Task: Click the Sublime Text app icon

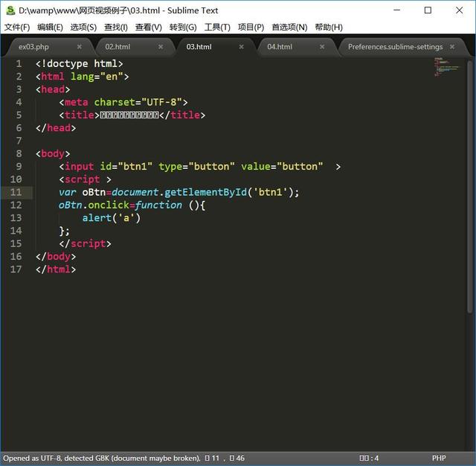Action: pyautogui.click(x=10, y=10)
